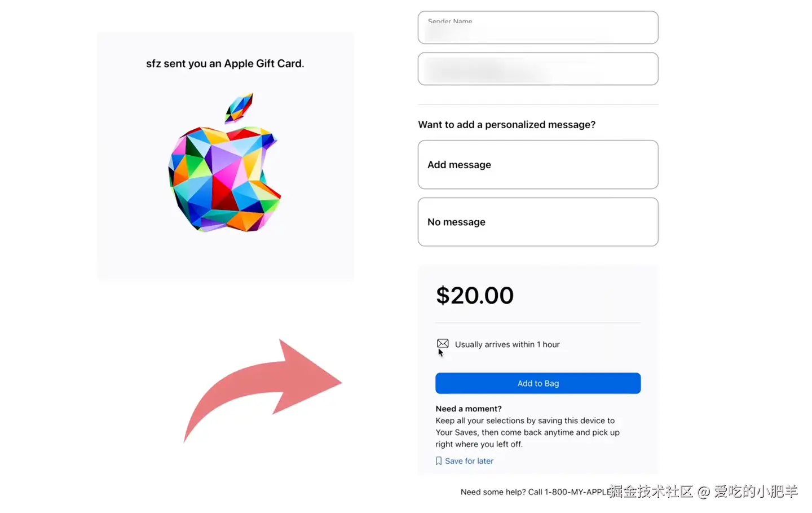This screenshot has height=513, width=812.
Task: Click the large red curved arrow graphic
Action: (263, 390)
